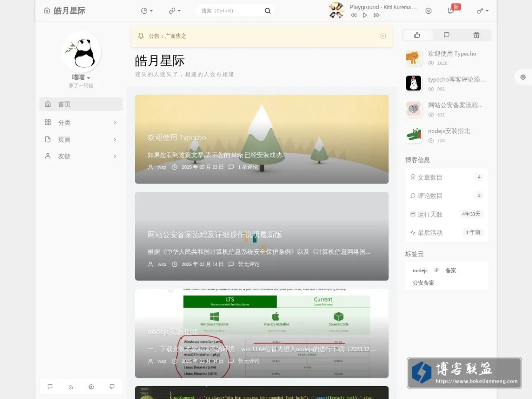Expand the 页面 chevron arrow
The width and height of the screenshot is (532, 399).
click(115, 139)
